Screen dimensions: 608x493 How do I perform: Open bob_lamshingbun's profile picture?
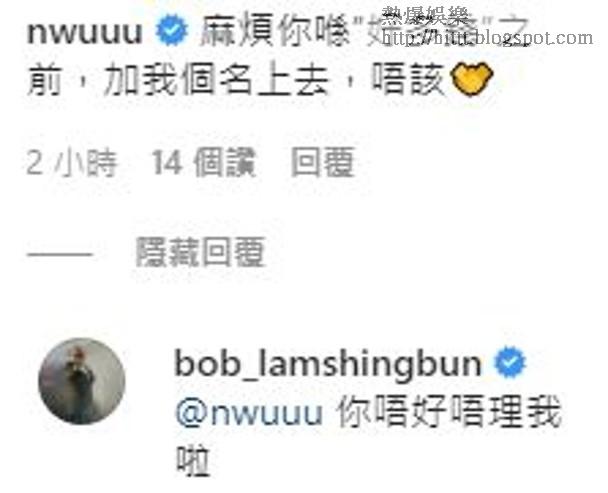coord(82,381)
